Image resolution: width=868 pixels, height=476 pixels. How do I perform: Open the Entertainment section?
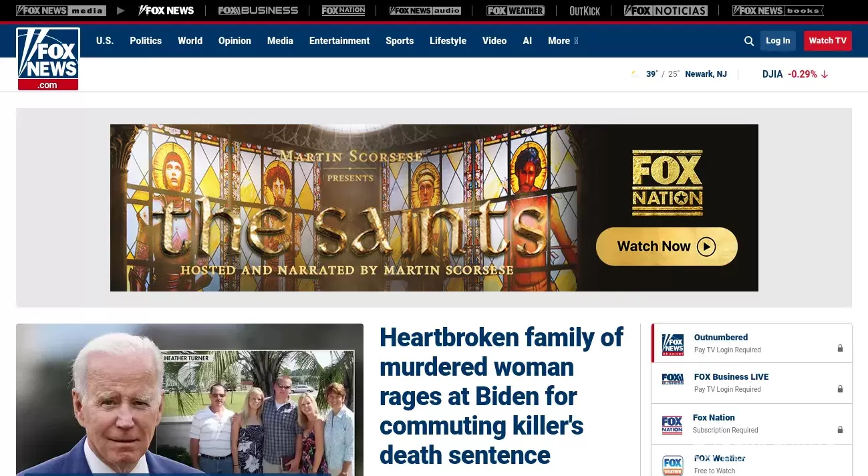(339, 41)
